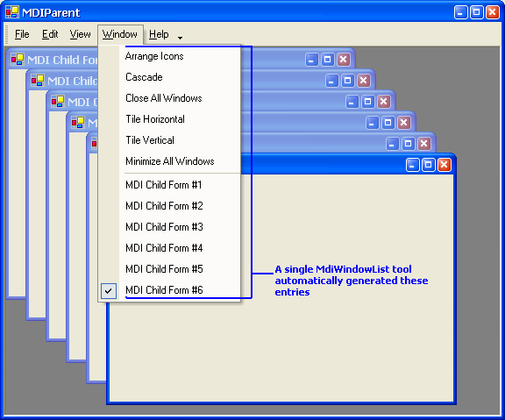Viewport: 505px width, 420px height.
Task: Close the MDIParent main window
Action: [493, 12]
